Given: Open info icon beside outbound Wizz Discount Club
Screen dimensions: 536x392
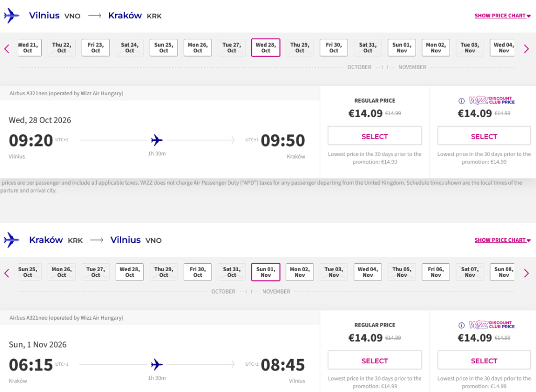Looking at the screenshot, I should 462,101.
